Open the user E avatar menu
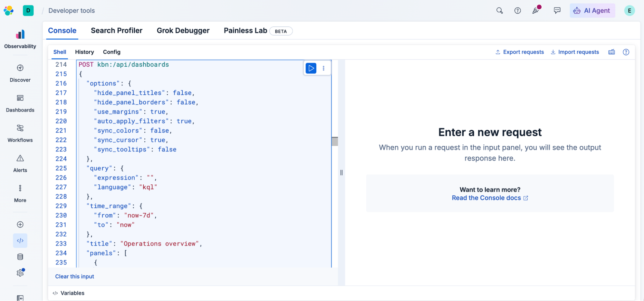Image resolution: width=644 pixels, height=301 pixels. click(x=629, y=11)
